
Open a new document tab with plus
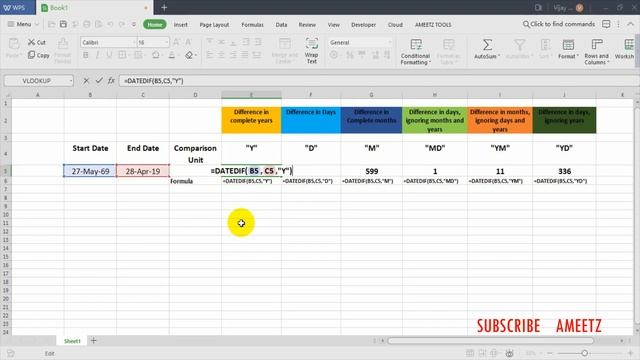coord(164,7)
